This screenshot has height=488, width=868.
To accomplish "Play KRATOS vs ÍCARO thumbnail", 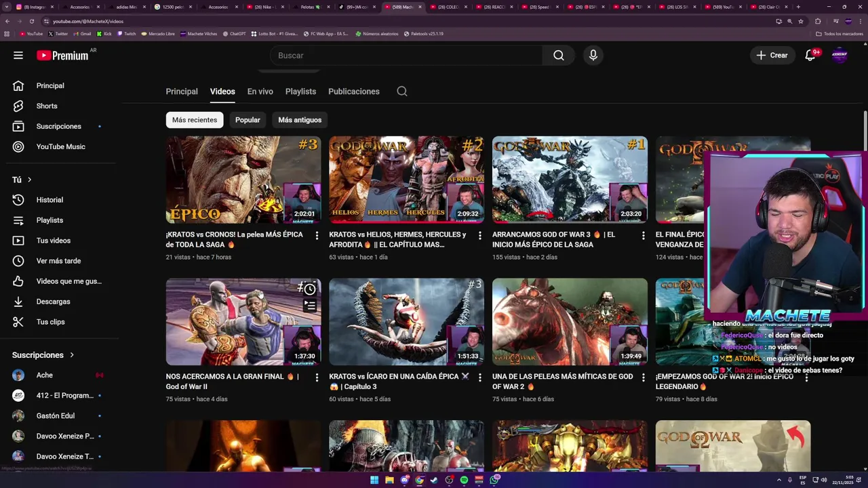I will (407, 322).
